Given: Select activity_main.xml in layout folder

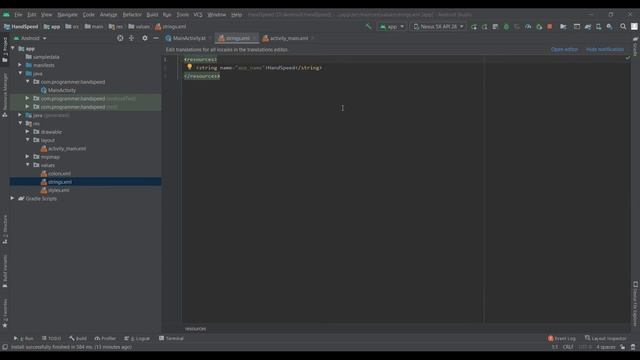Looking at the screenshot, I should click(67, 149).
